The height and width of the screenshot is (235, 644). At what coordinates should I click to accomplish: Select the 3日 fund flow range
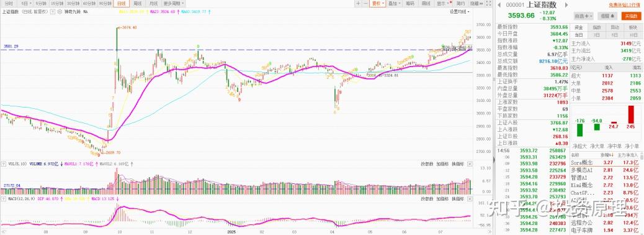click(x=596, y=35)
